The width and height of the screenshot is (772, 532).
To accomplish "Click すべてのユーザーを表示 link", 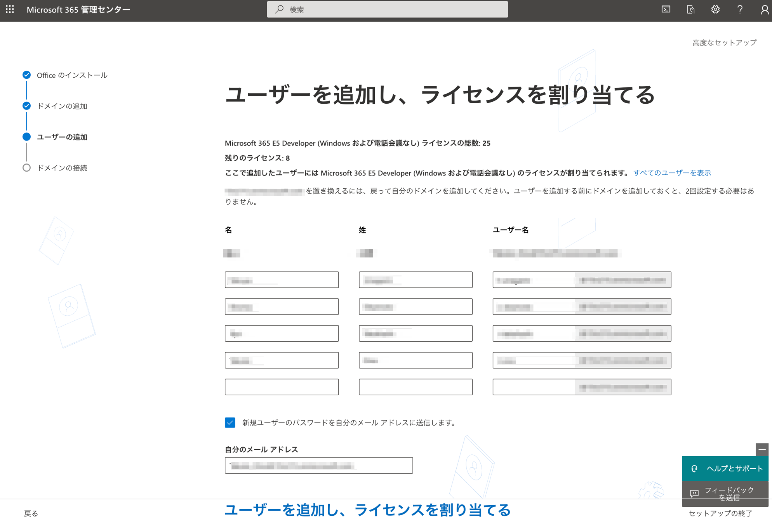I will (x=672, y=173).
